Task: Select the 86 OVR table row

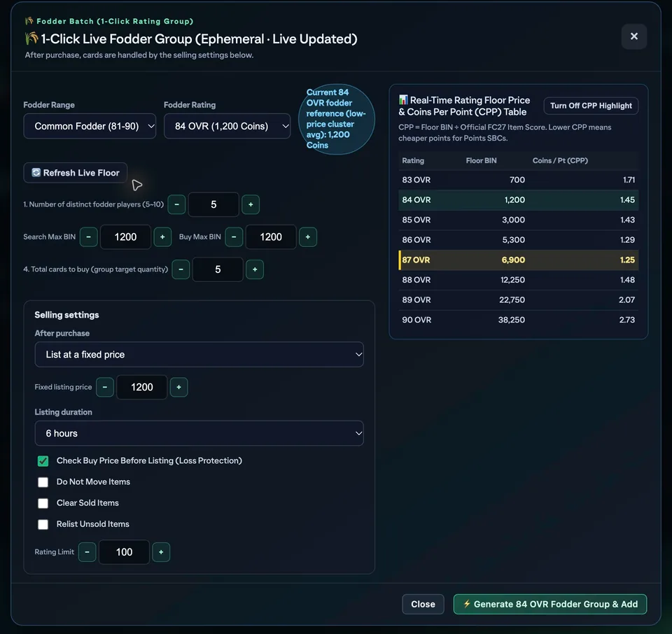Action: coord(518,240)
